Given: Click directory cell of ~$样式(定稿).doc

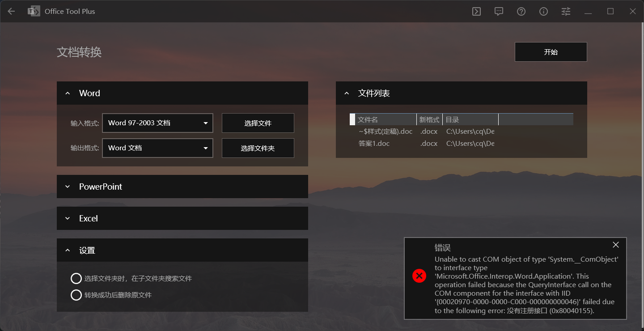Looking at the screenshot, I should [470, 132].
